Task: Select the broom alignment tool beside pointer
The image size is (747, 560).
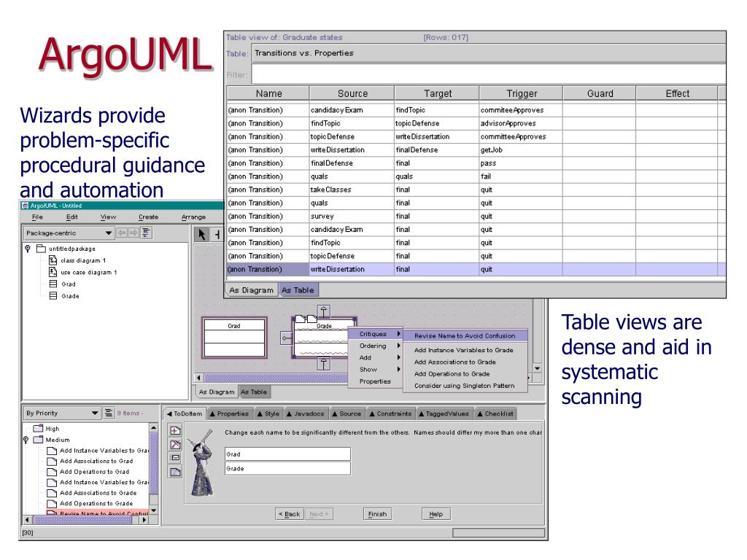Action: [217, 234]
